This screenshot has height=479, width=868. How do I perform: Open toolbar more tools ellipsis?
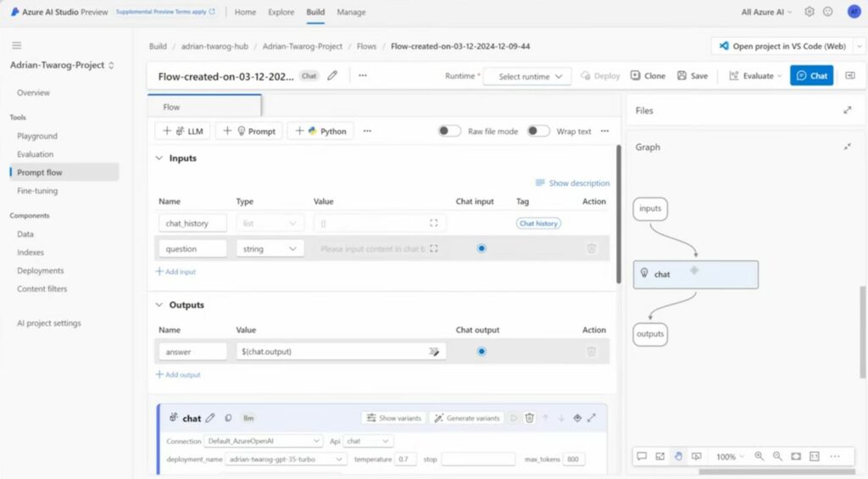tap(367, 131)
